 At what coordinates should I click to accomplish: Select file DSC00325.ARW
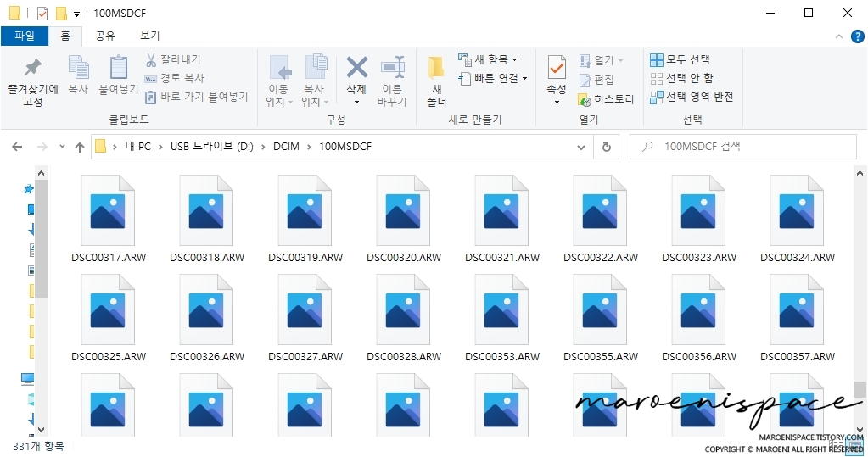click(x=109, y=318)
